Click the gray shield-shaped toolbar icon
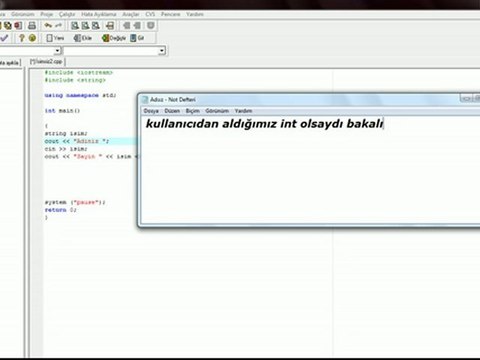Image resolution: width=480 pixels, height=360 pixels. pyautogui.click(x=151, y=25)
